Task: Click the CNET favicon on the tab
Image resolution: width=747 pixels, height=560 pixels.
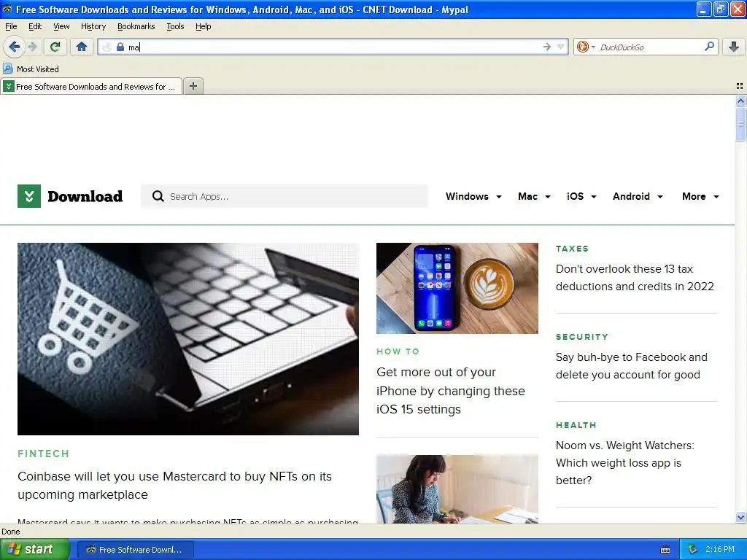Action: 9,86
